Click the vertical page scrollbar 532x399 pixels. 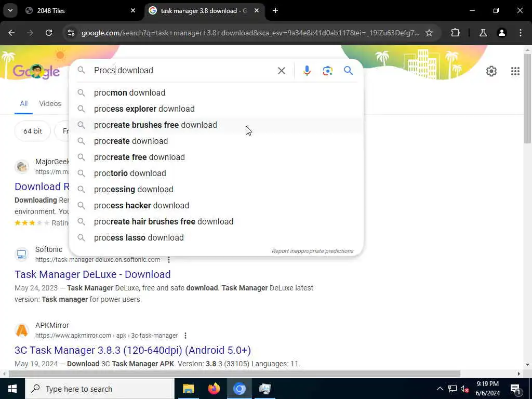[x=527, y=98]
